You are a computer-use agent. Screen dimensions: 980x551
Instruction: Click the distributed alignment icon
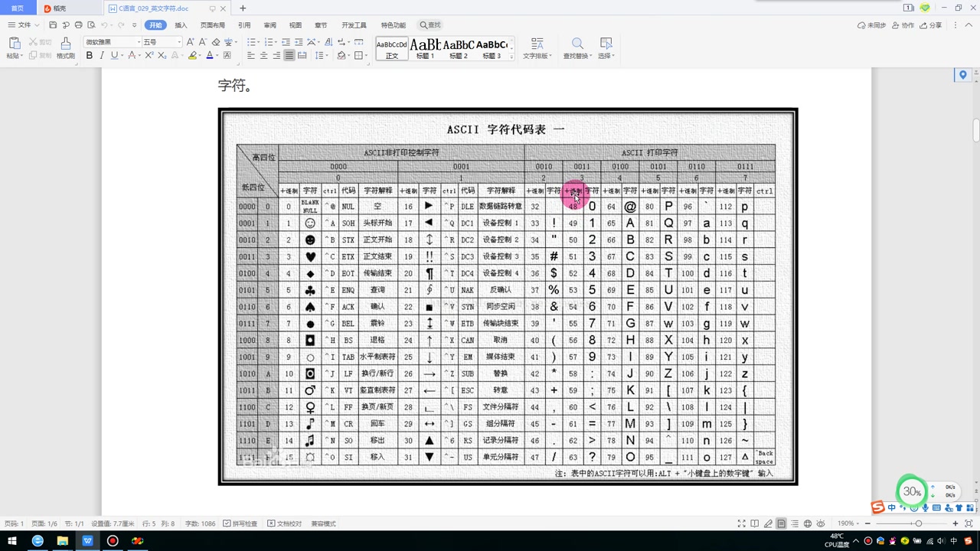302,55
